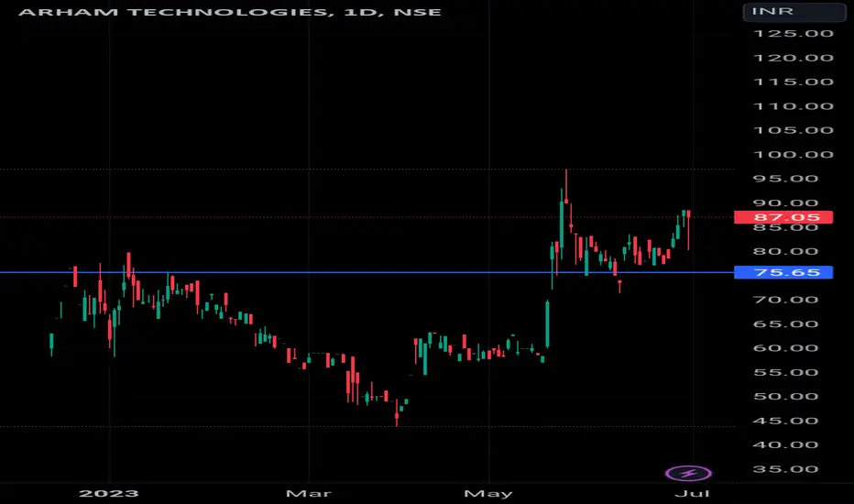Click the 55.00 price scale value
Screen dimensions: 854x504
click(785, 373)
